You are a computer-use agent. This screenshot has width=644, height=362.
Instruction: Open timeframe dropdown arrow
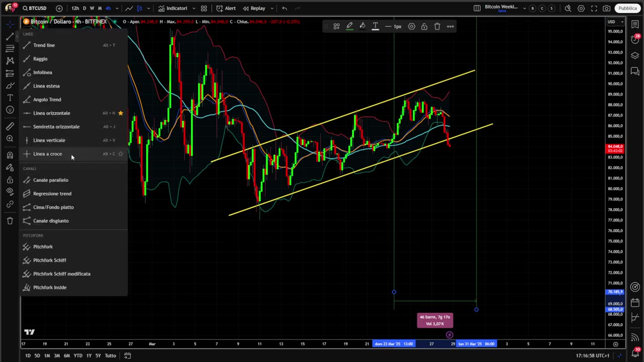(117, 8)
